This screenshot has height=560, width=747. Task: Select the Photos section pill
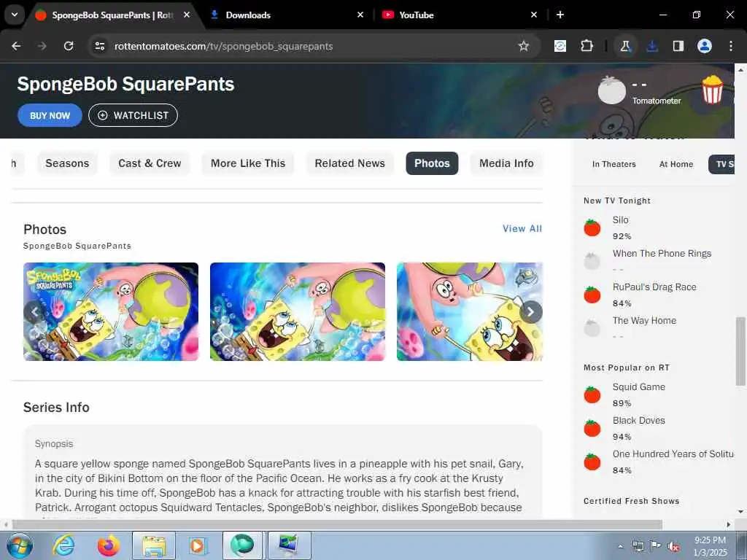click(432, 163)
